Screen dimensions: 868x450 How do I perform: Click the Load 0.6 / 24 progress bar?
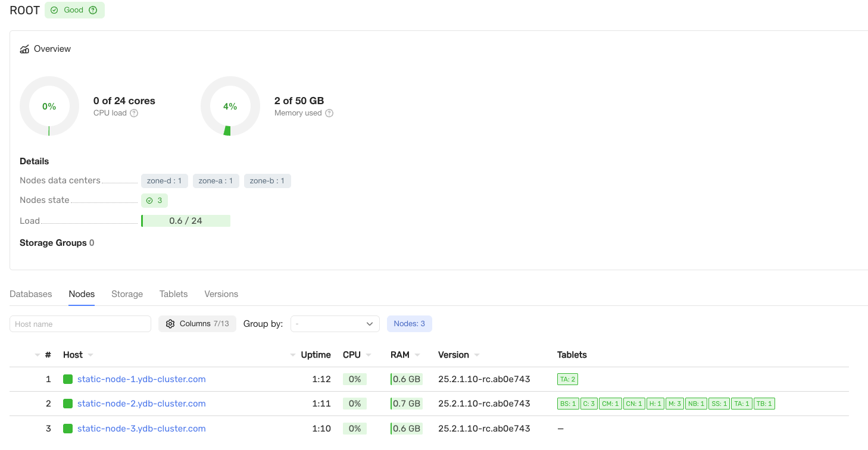point(186,221)
